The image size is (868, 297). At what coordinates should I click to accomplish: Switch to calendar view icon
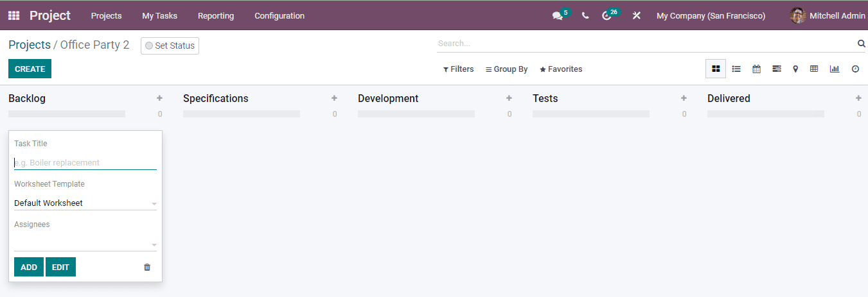coord(756,69)
